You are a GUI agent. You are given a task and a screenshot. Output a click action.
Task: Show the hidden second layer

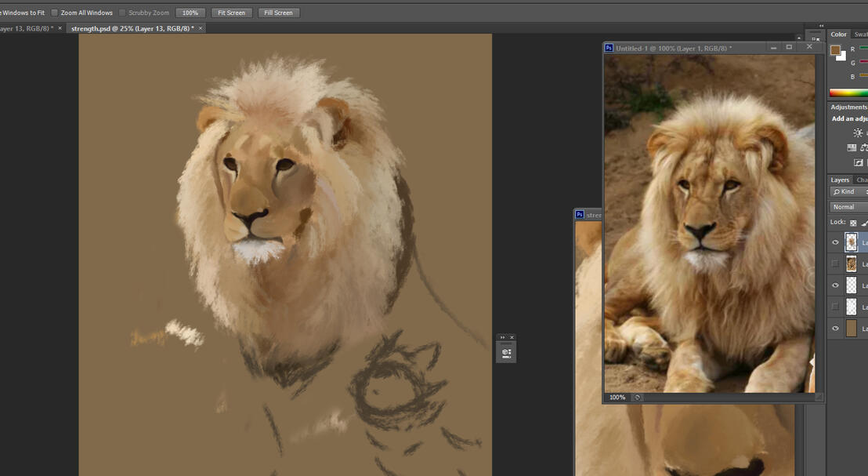(x=835, y=263)
